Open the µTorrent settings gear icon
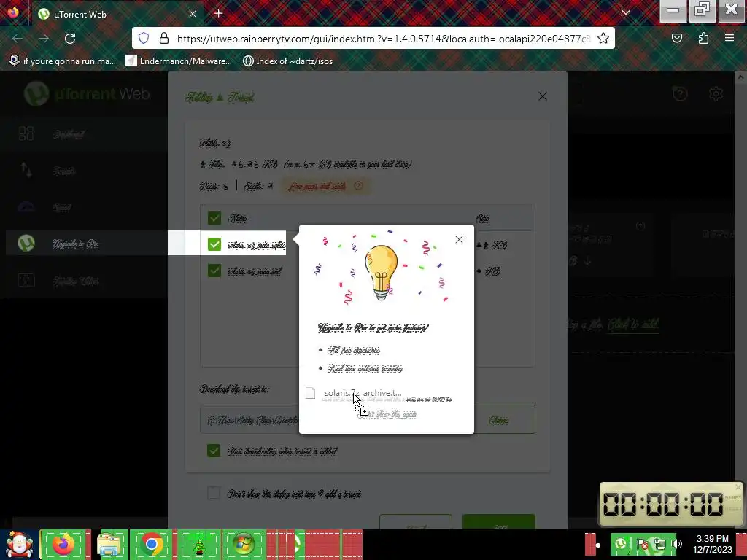The height and width of the screenshot is (560, 747). (716, 94)
